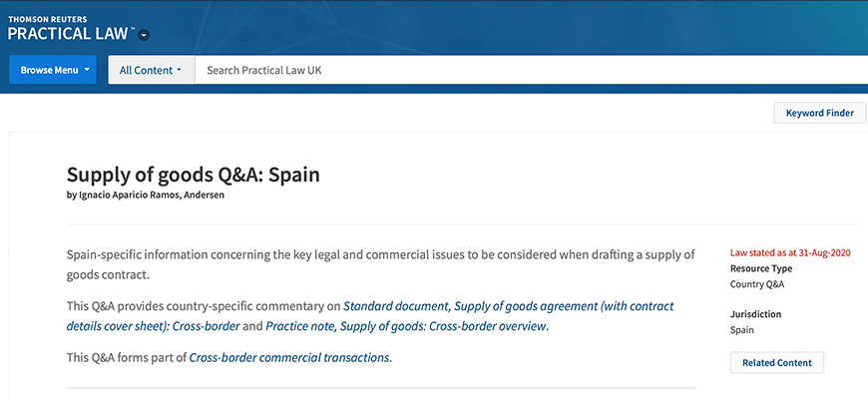Open the Cross-border commercial transactions link

[x=289, y=357]
